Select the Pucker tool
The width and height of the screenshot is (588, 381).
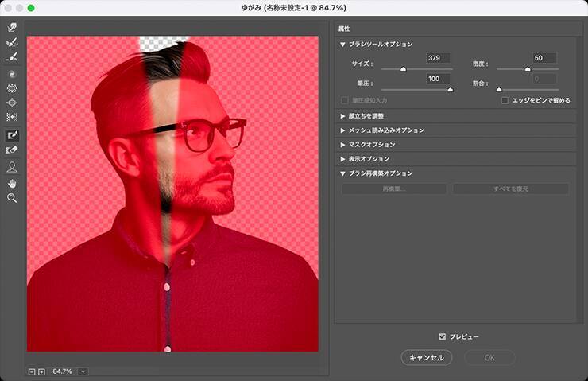coord(12,88)
